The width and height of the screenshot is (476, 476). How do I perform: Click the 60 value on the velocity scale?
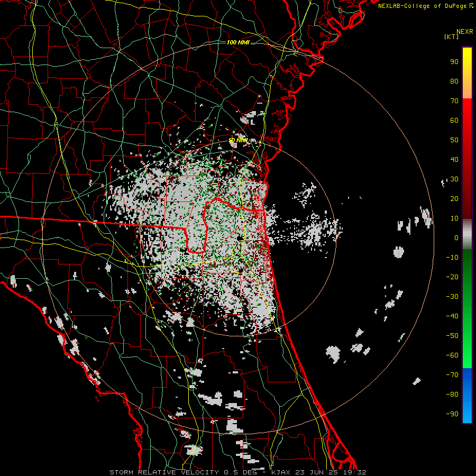[x=454, y=121]
